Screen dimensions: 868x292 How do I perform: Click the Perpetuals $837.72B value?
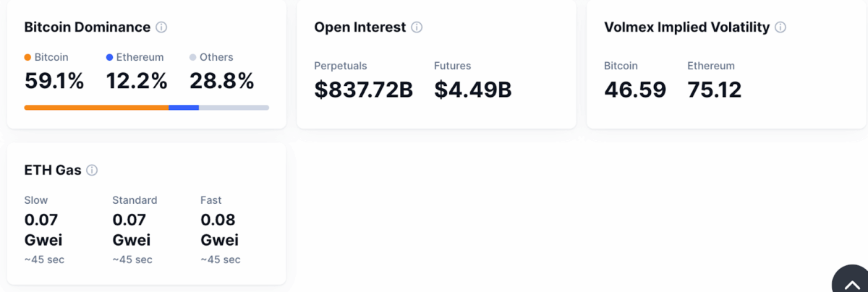pyautogui.click(x=363, y=90)
